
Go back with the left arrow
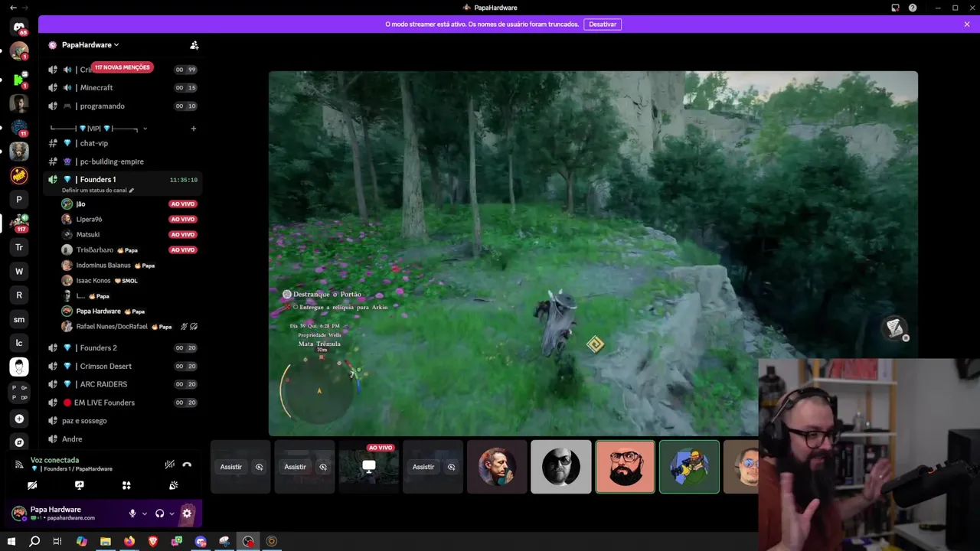pyautogui.click(x=12, y=8)
